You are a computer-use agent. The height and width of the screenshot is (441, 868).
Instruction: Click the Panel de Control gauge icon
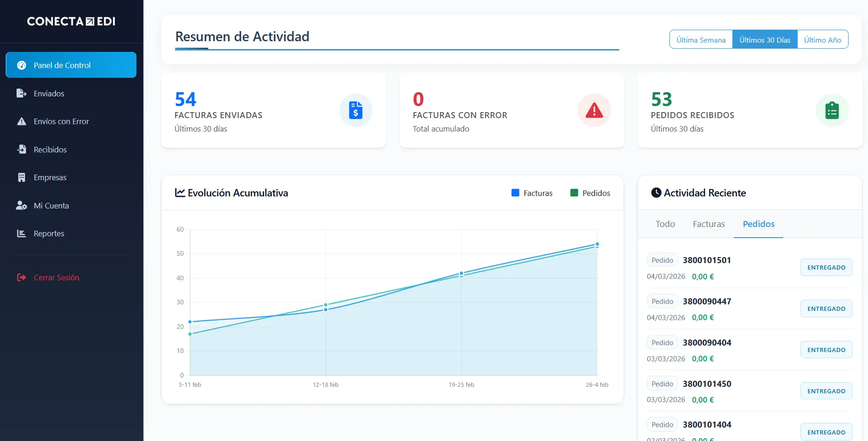(21, 65)
